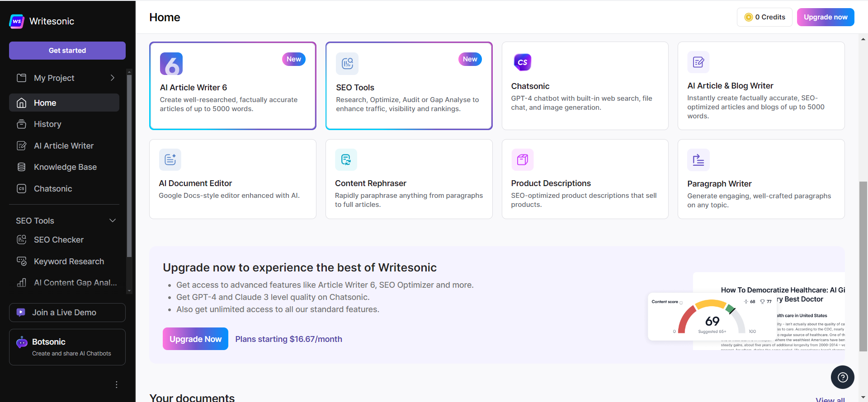The height and width of the screenshot is (402, 868).
Task: Select Keyword Research in sidebar
Action: [x=69, y=262]
